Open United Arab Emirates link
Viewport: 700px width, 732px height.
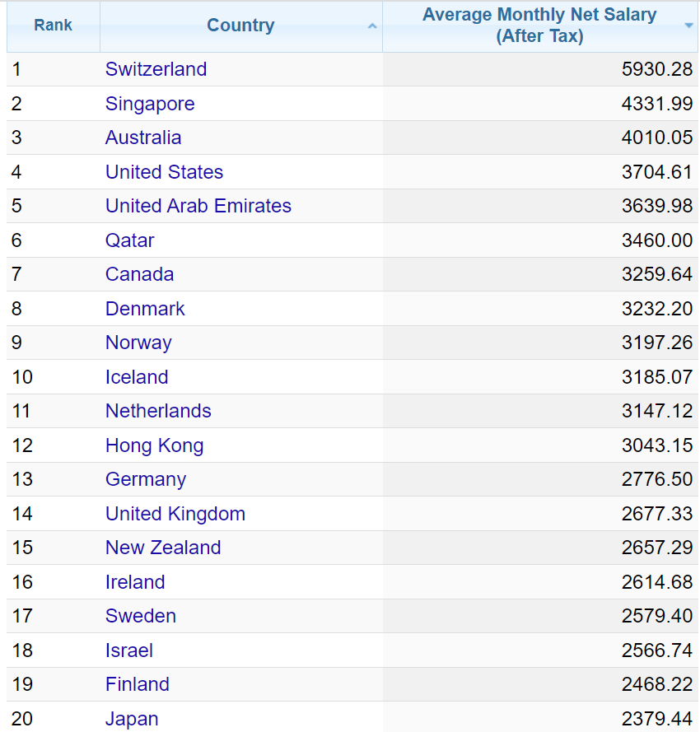pyautogui.click(x=198, y=206)
